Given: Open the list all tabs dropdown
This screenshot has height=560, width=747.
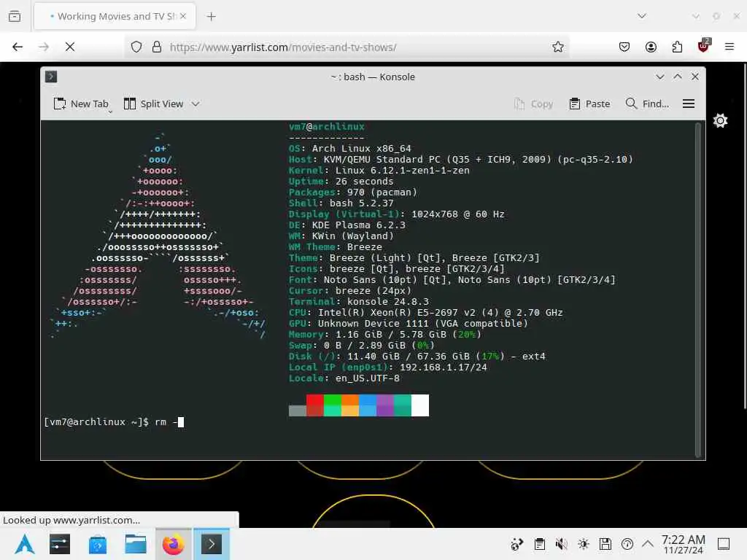Looking at the screenshot, I should click(x=642, y=16).
